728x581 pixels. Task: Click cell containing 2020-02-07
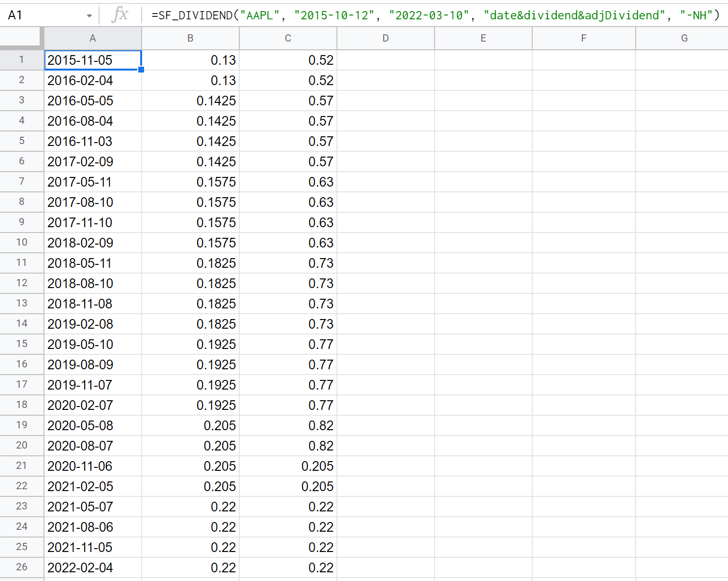pyautogui.click(x=93, y=405)
